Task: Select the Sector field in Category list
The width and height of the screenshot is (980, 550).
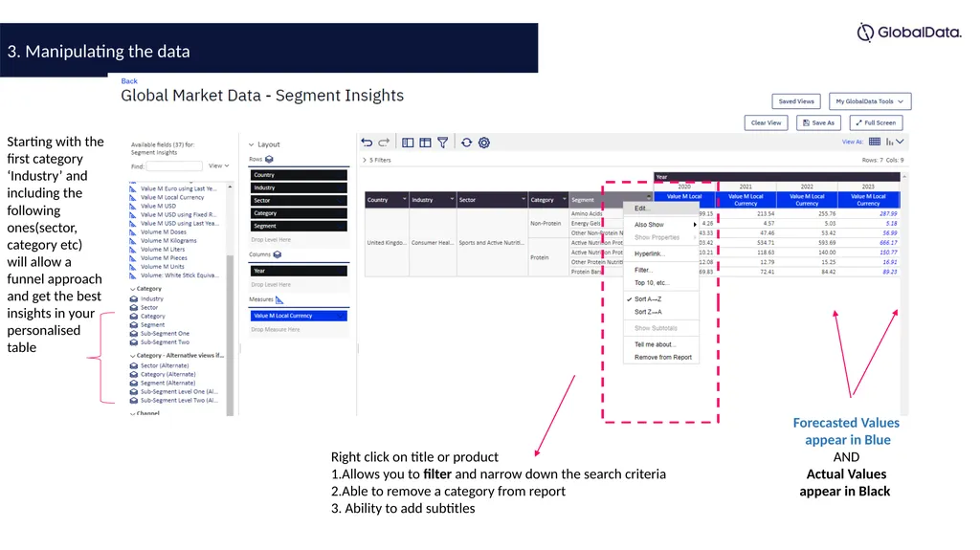Action: point(148,307)
